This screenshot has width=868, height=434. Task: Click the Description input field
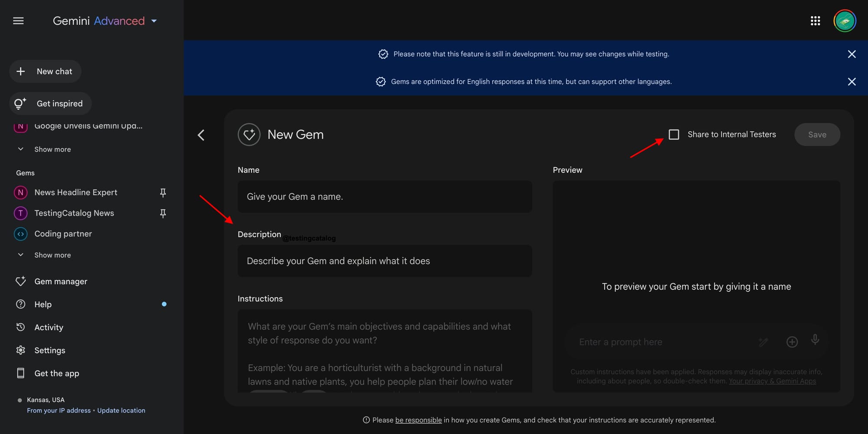pyautogui.click(x=385, y=261)
